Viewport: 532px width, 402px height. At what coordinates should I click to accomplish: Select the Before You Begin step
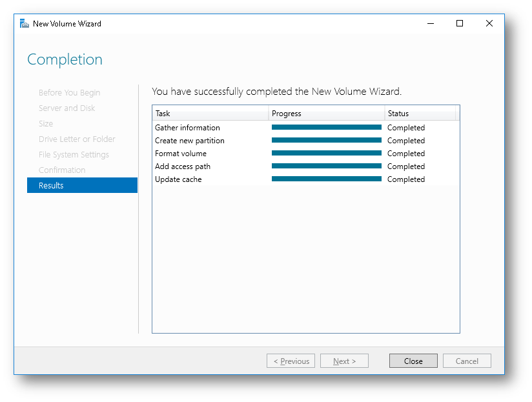69,92
